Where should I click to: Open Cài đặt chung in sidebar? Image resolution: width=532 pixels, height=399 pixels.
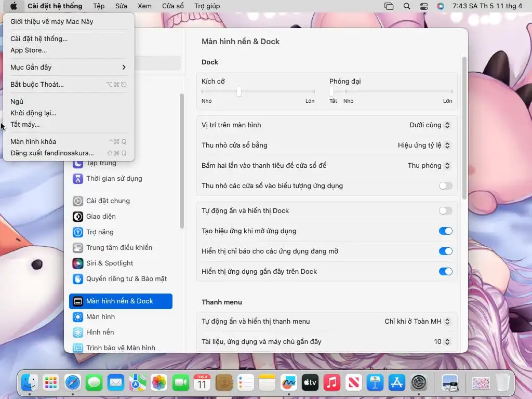click(x=121, y=201)
